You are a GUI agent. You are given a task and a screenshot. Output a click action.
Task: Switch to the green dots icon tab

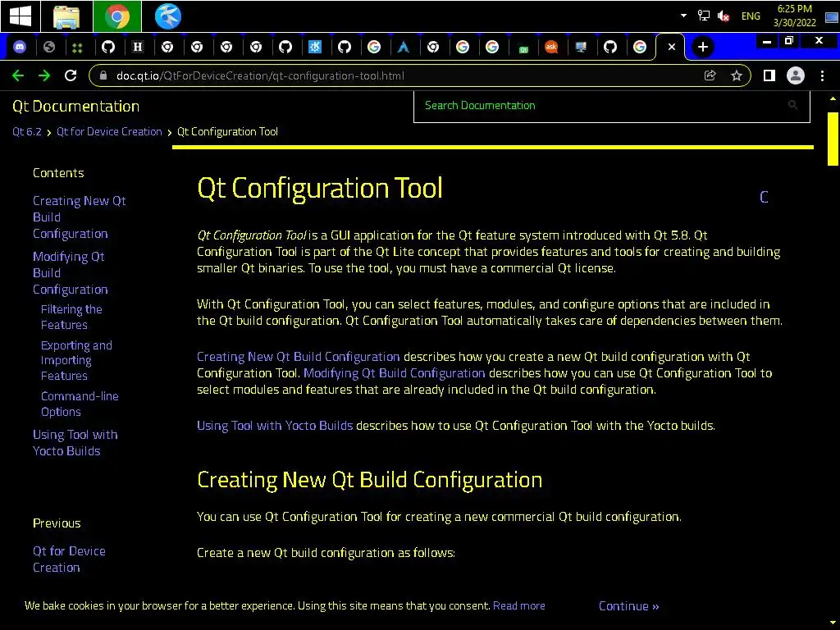point(78,47)
